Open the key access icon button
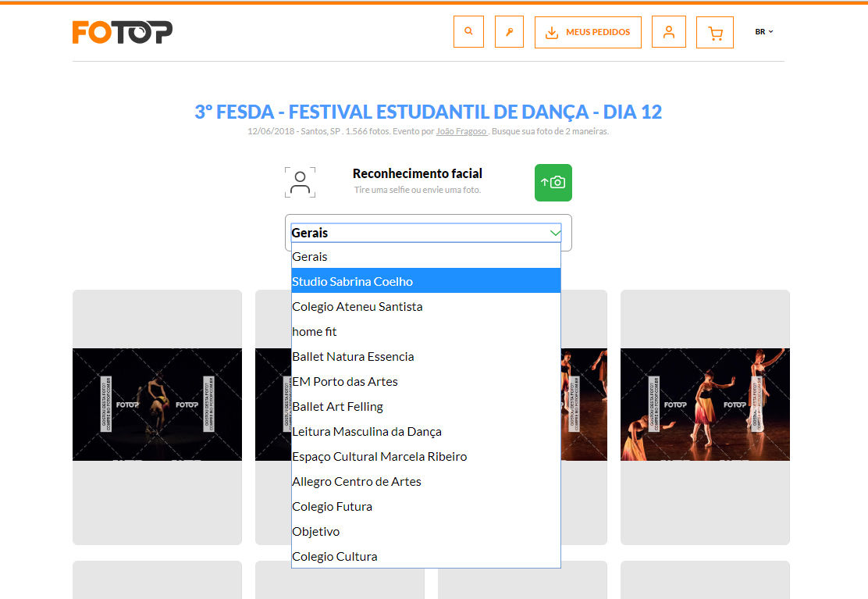The height and width of the screenshot is (599, 868). pyautogui.click(x=509, y=31)
